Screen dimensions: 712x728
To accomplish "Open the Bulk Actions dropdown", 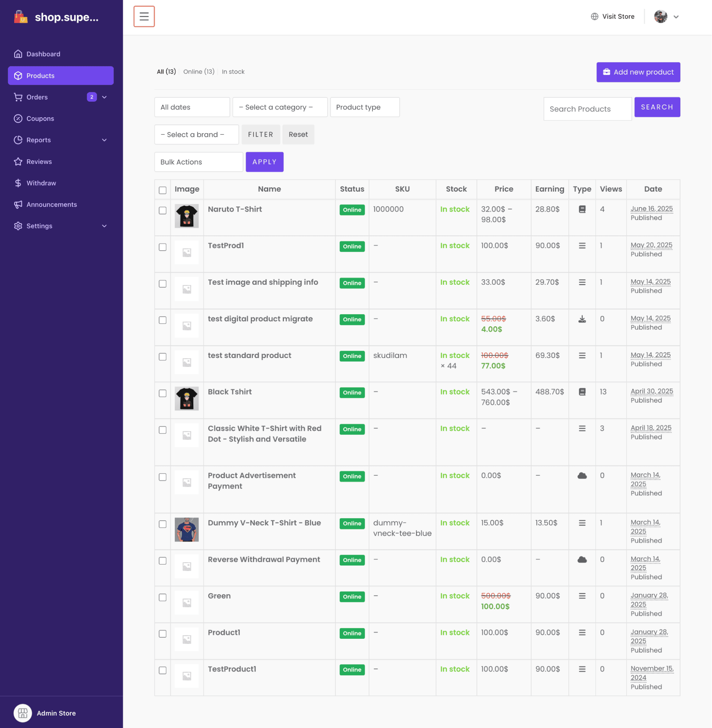I will 199,162.
